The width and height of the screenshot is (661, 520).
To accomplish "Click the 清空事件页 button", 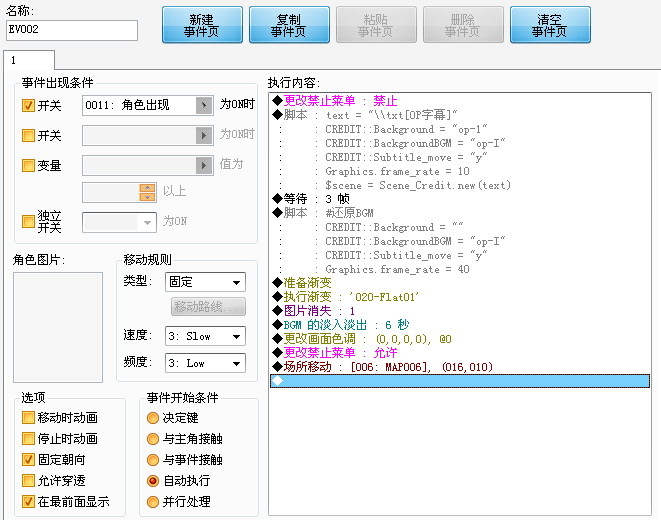I will coord(550,25).
